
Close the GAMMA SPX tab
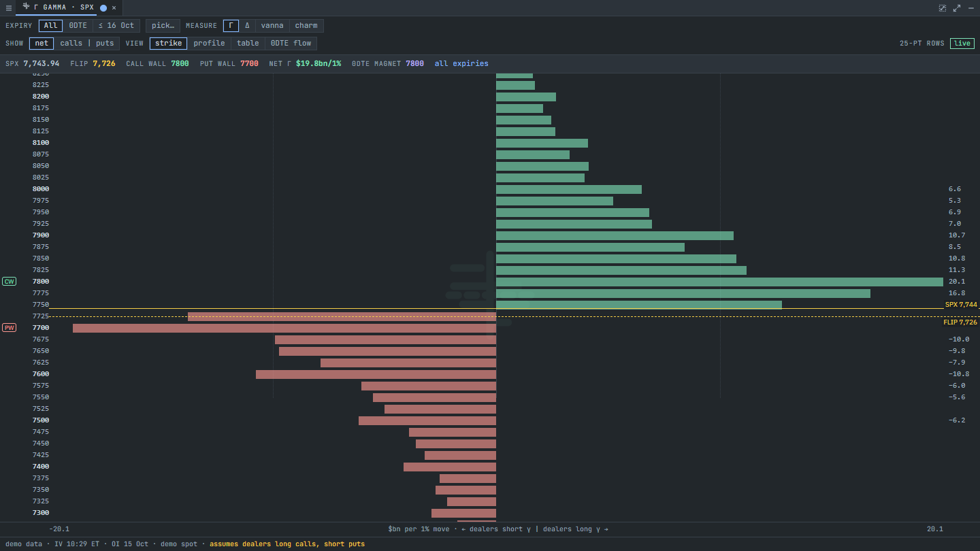114,8
